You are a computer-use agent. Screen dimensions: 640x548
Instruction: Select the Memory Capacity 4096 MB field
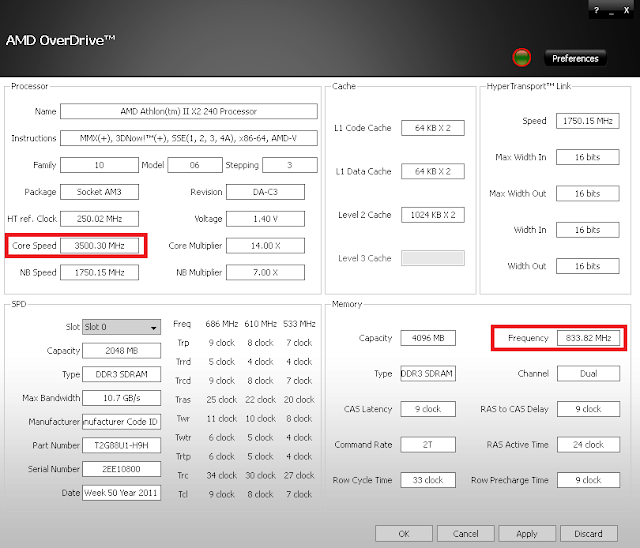point(428,338)
